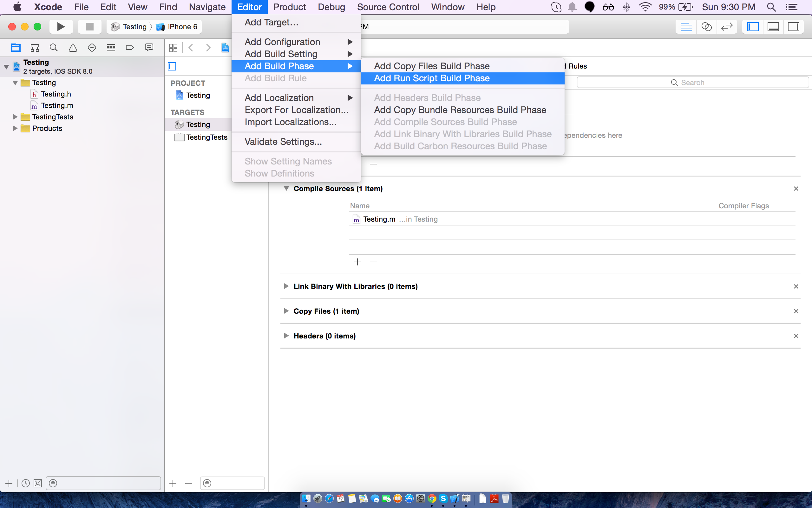Open the Report navigator speech-bubble icon

click(x=149, y=48)
